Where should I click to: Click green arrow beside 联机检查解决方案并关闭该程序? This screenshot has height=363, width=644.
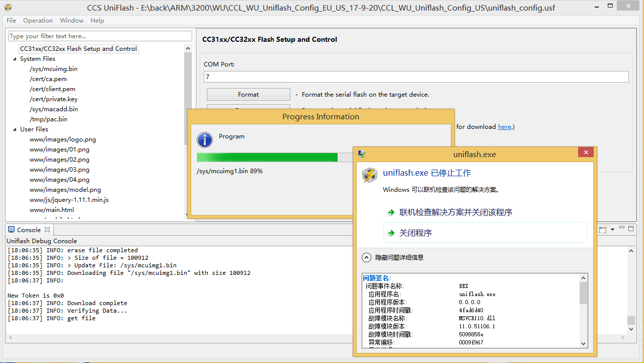click(x=391, y=212)
